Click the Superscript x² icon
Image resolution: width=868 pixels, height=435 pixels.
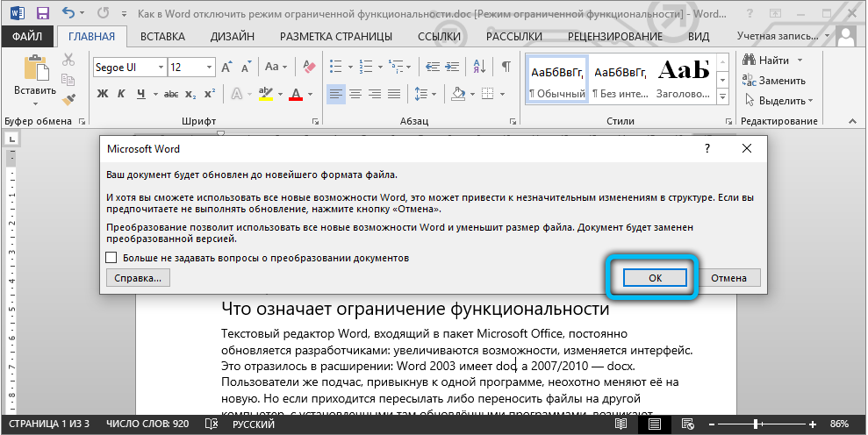tap(212, 94)
